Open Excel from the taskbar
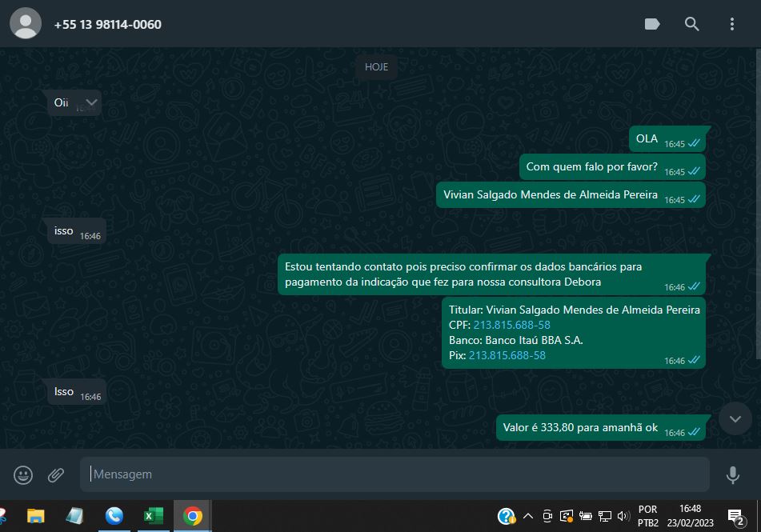Image resolution: width=761 pixels, height=532 pixels. [153, 516]
